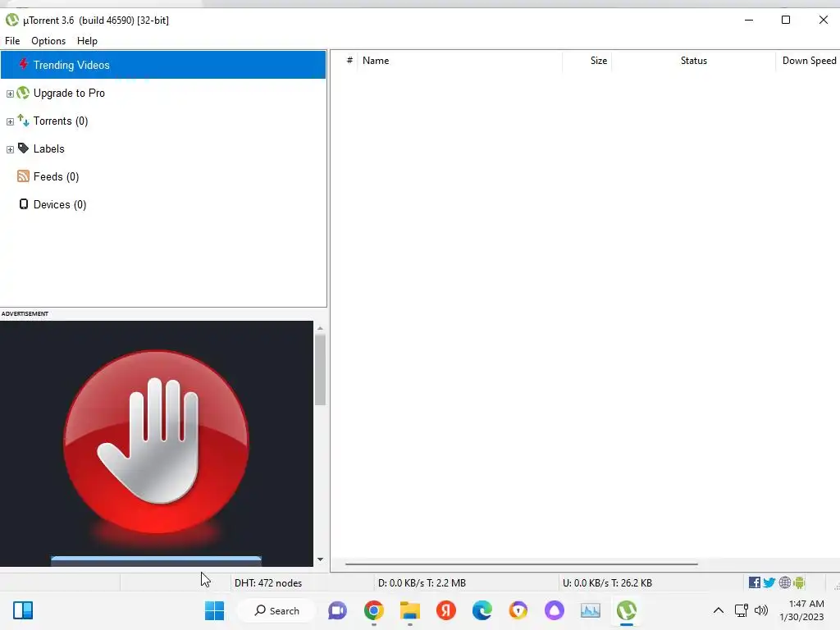Click the Upgrade to Pro µTorrent icon
This screenshot has width=840, height=630.
[23, 93]
